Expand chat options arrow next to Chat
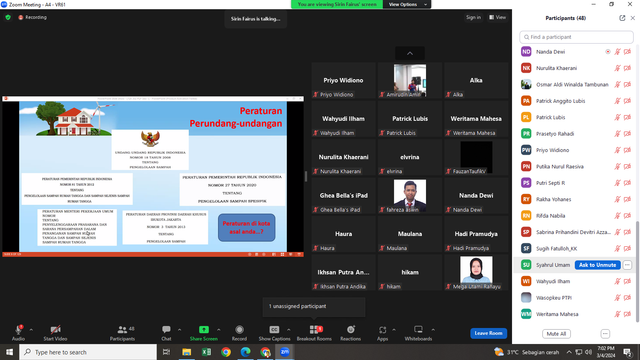The height and width of the screenshot is (360, 640). coord(180,330)
